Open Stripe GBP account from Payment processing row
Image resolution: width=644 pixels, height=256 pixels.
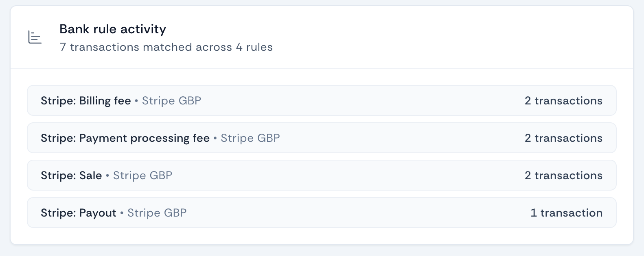[250, 138]
